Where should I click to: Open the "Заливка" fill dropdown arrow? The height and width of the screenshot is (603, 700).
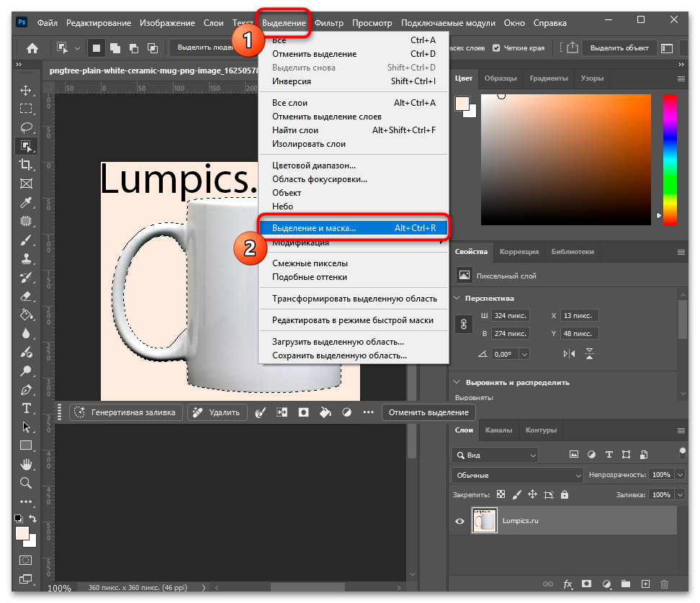(680, 494)
